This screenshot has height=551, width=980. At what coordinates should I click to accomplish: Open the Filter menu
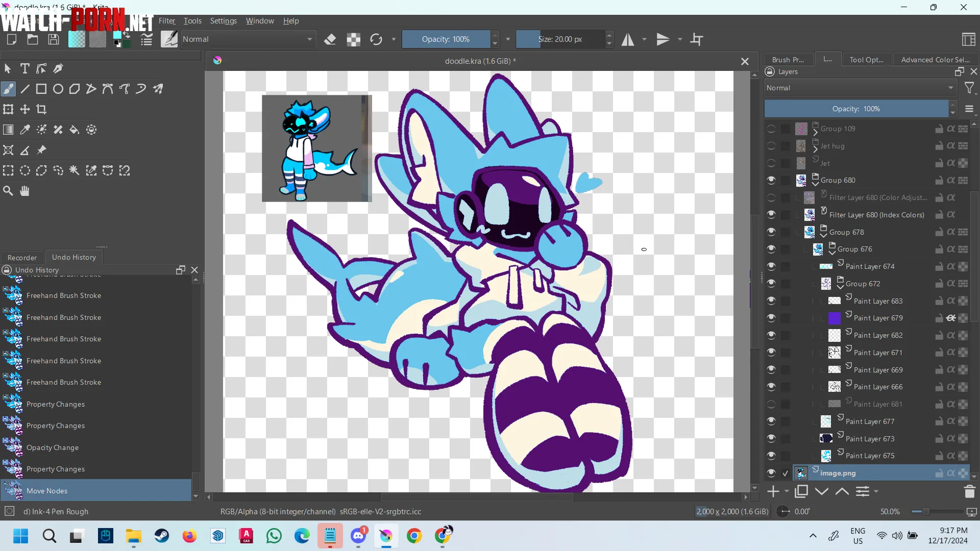[x=166, y=21]
